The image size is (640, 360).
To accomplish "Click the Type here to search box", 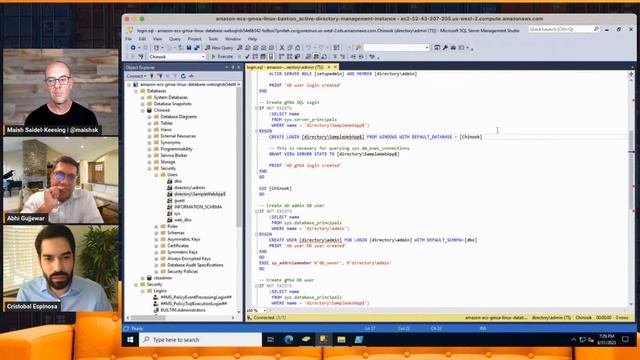I will [x=201, y=340].
